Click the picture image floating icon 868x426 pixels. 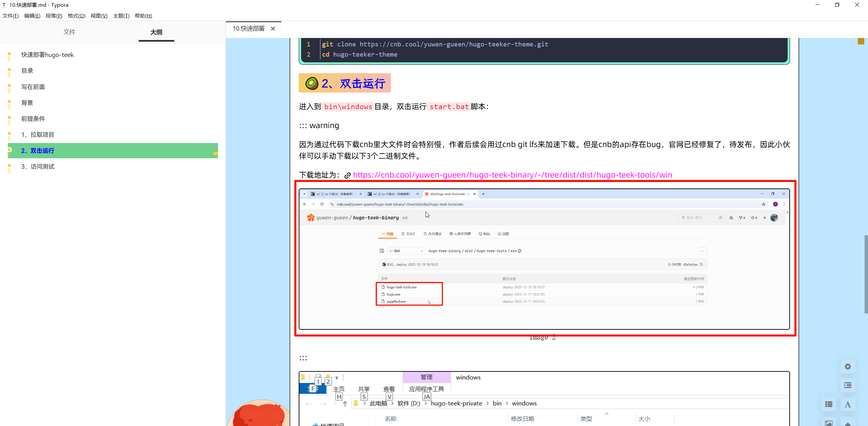pyautogui.click(x=829, y=423)
